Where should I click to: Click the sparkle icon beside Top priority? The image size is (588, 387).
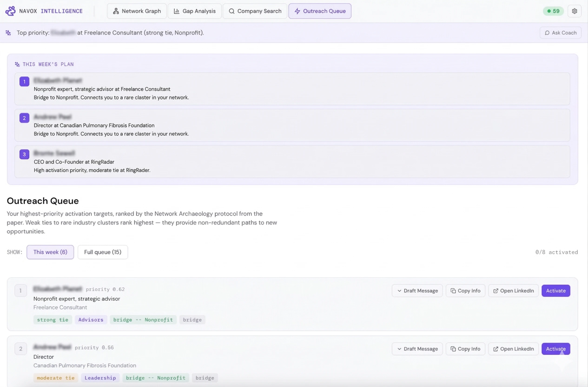tap(8, 33)
